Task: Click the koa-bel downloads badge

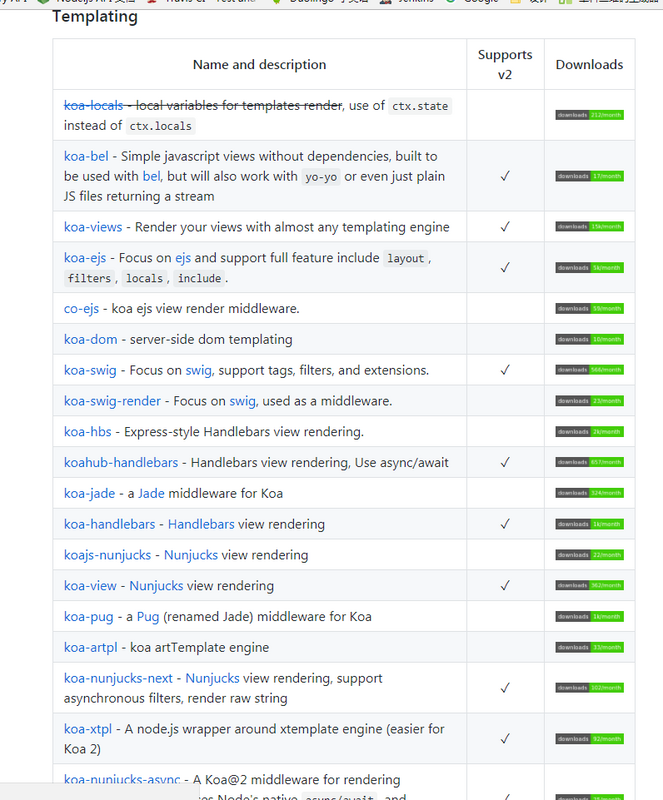Action: pos(589,176)
